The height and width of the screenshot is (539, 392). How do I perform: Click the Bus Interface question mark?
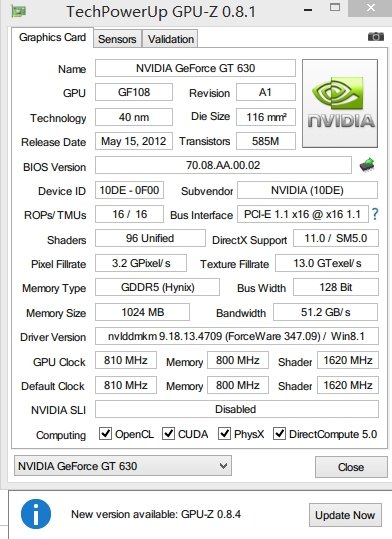point(375,214)
